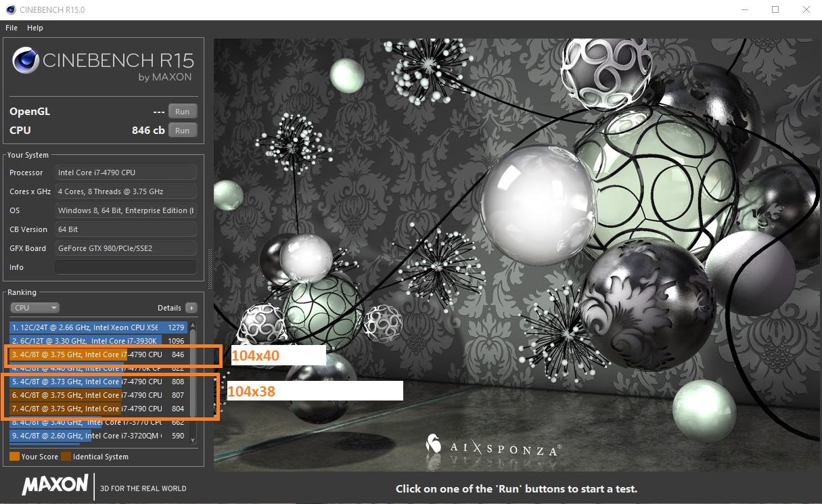The image size is (822, 504).
Task: Click the Identical System brown legend swatch
Action: [66, 457]
